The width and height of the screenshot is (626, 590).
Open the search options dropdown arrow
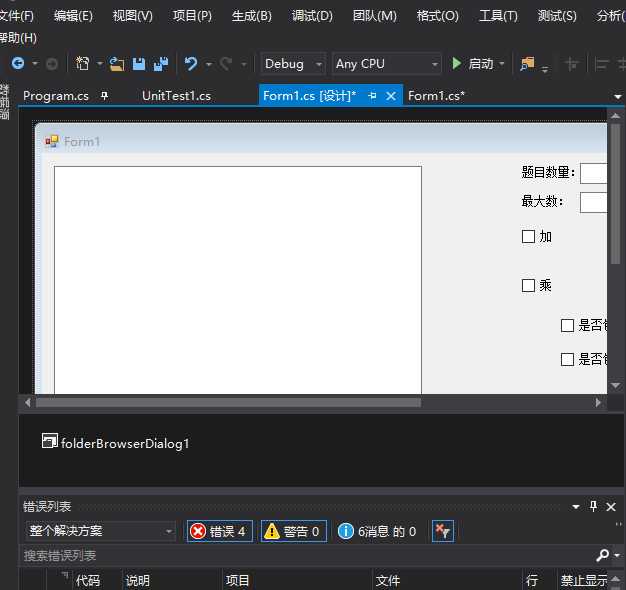(x=617, y=555)
